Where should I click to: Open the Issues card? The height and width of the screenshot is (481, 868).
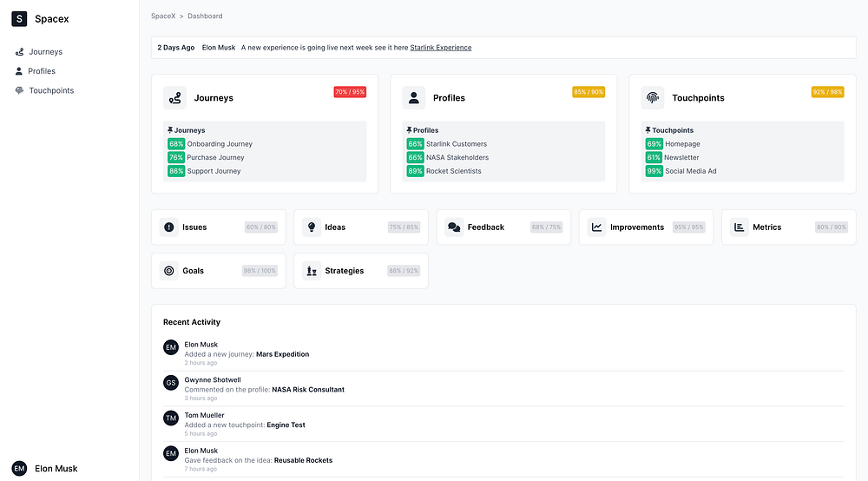219,227
